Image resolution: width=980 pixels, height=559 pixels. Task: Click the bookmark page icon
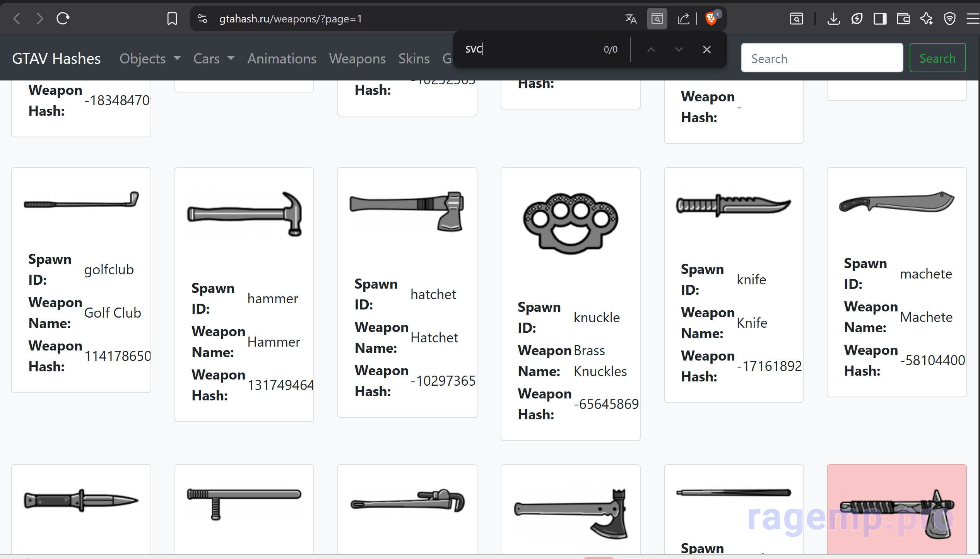pyautogui.click(x=172, y=19)
